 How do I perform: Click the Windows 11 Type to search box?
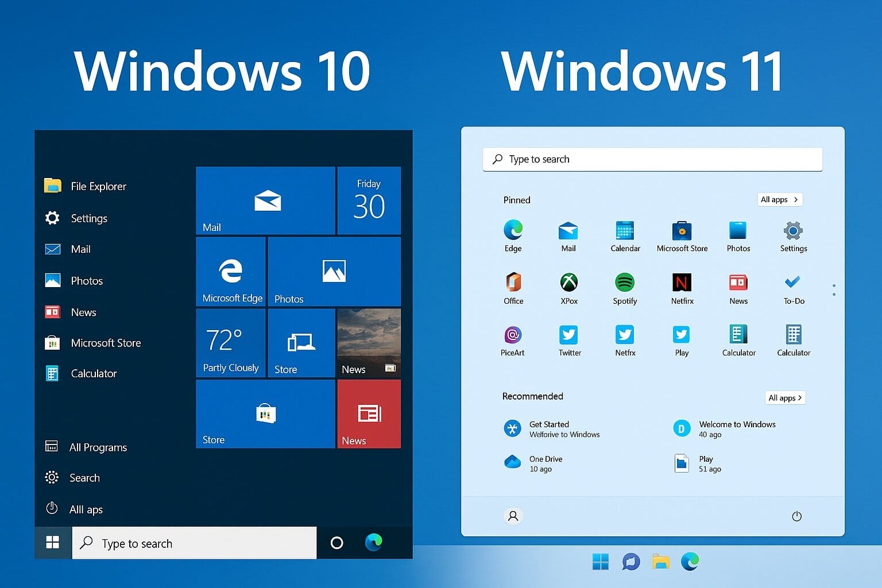click(x=652, y=159)
